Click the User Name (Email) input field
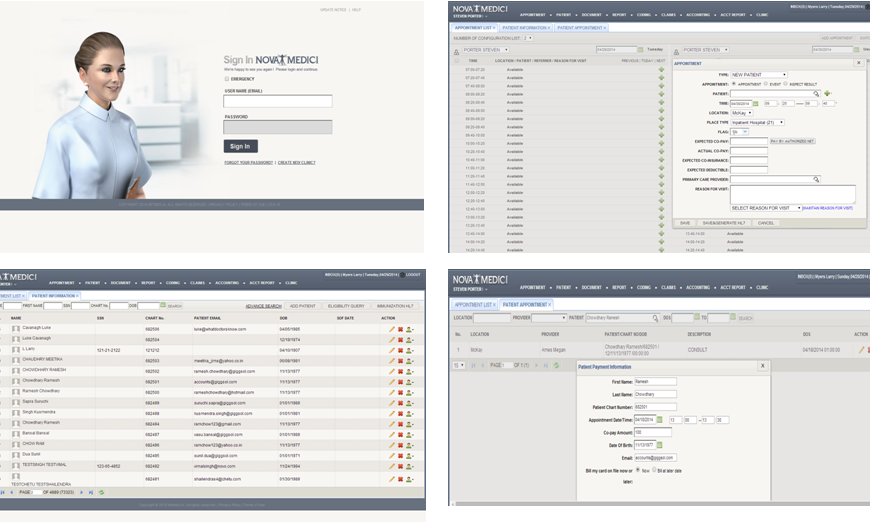The image size is (870, 530). [x=277, y=101]
